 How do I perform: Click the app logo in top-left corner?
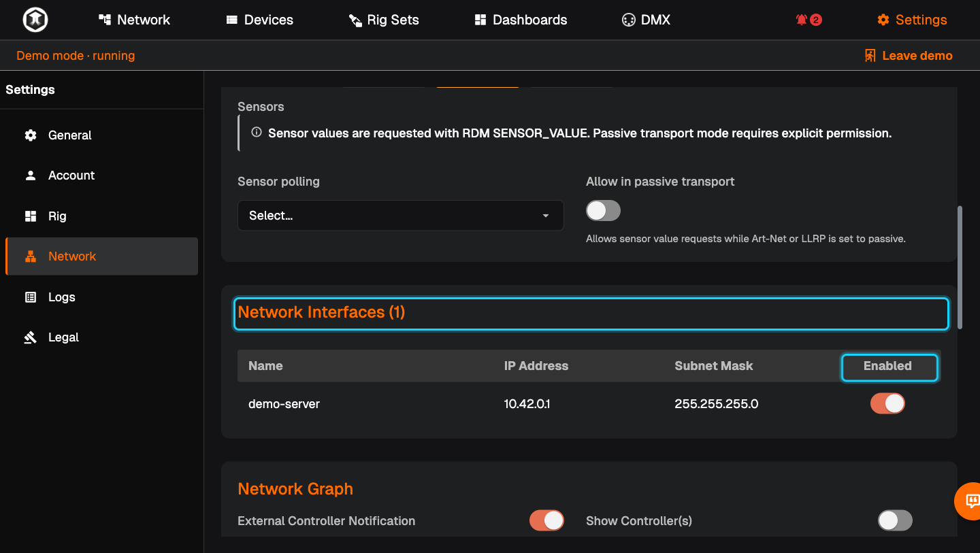click(35, 20)
